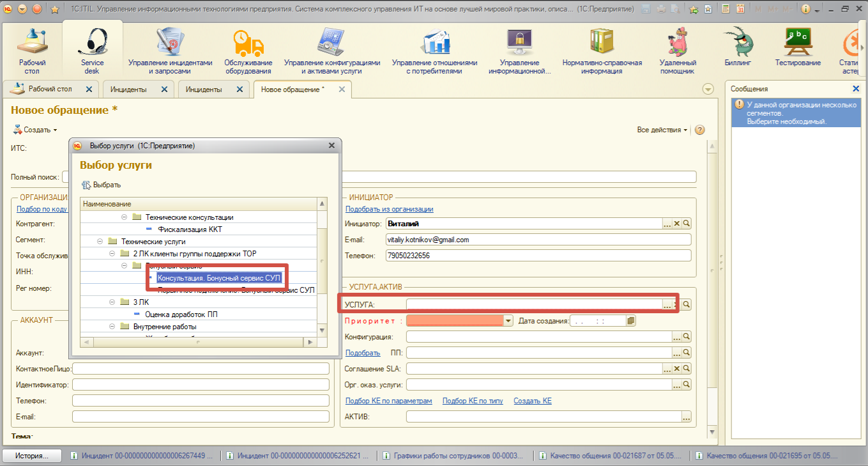This screenshot has width=868, height=466.
Task: Clear the Инициатор field with X
Action: coord(677,224)
